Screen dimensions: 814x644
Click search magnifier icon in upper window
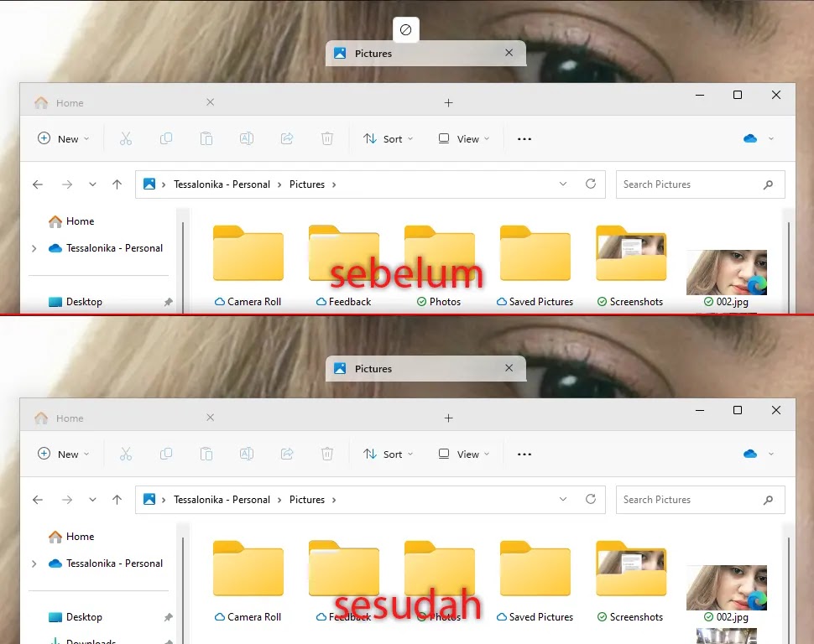[769, 184]
